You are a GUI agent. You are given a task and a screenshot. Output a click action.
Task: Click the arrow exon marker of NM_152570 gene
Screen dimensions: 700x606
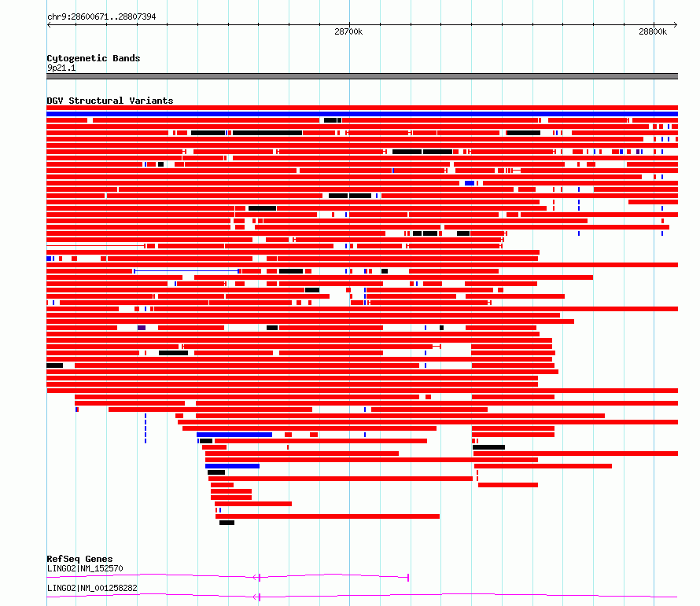(257, 578)
